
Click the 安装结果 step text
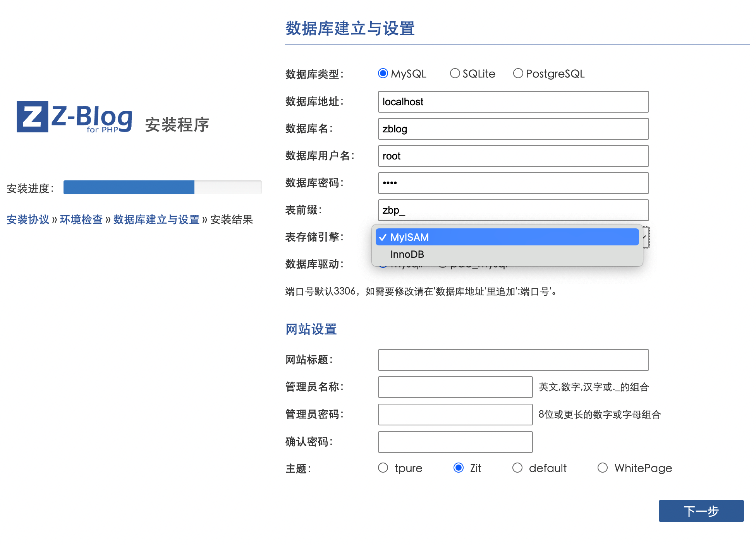pyautogui.click(x=232, y=219)
